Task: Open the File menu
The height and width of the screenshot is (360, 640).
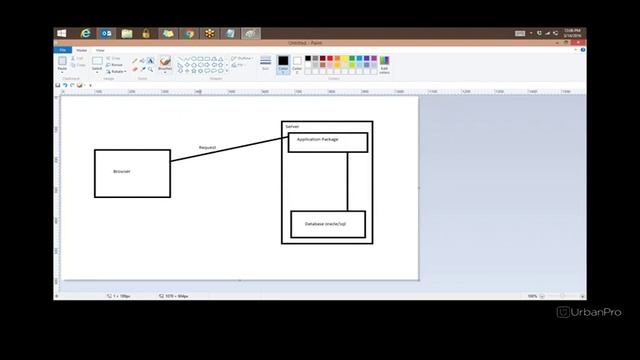Action: coord(63,50)
